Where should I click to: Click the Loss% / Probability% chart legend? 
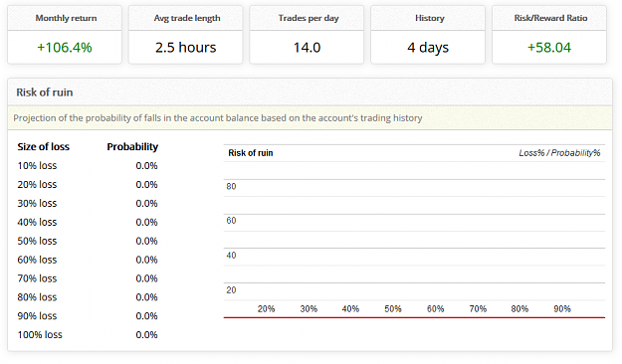559,153
